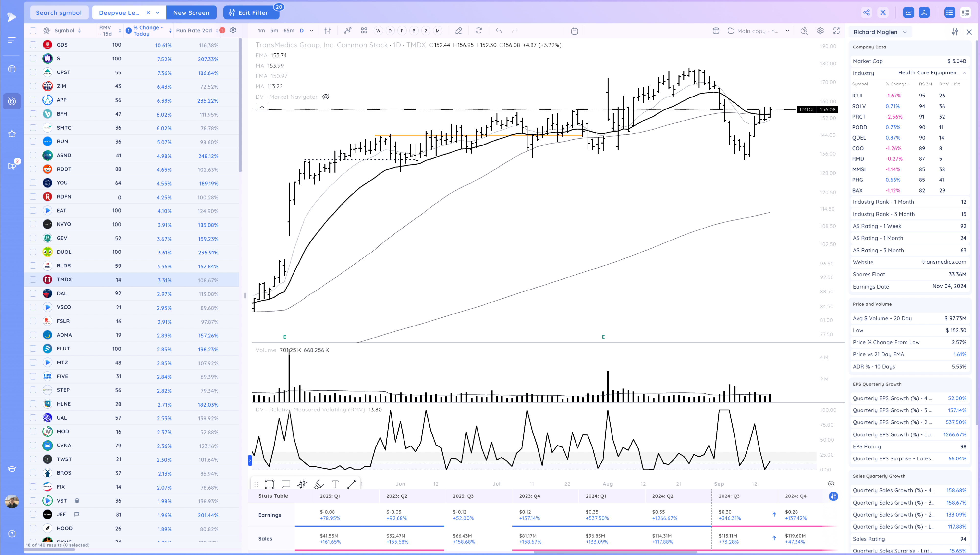Toggle DV Market Navigator visibility eye
This screenshot has height=555, width=980.
[326, 97]
